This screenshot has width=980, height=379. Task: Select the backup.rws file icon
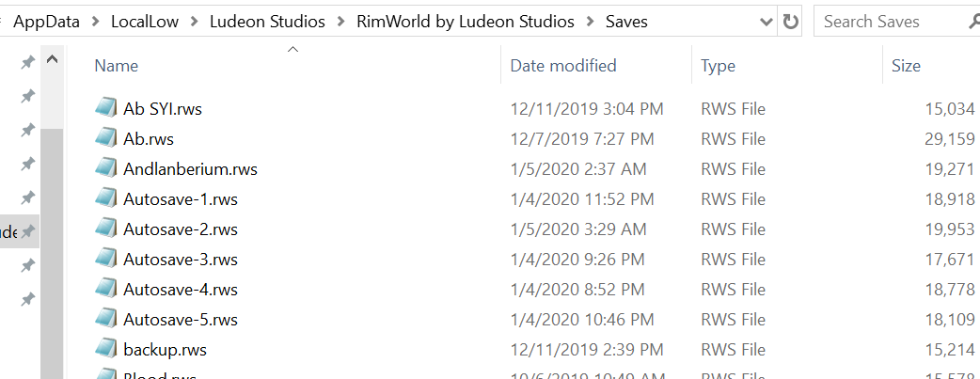pyautogui.click(x=106, y=348)
